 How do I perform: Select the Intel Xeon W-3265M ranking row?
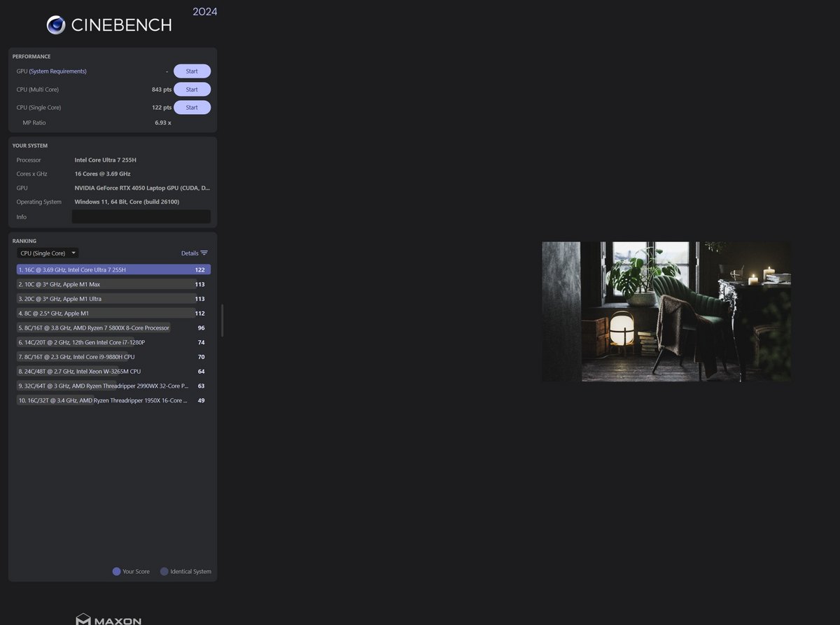[113, 372]
